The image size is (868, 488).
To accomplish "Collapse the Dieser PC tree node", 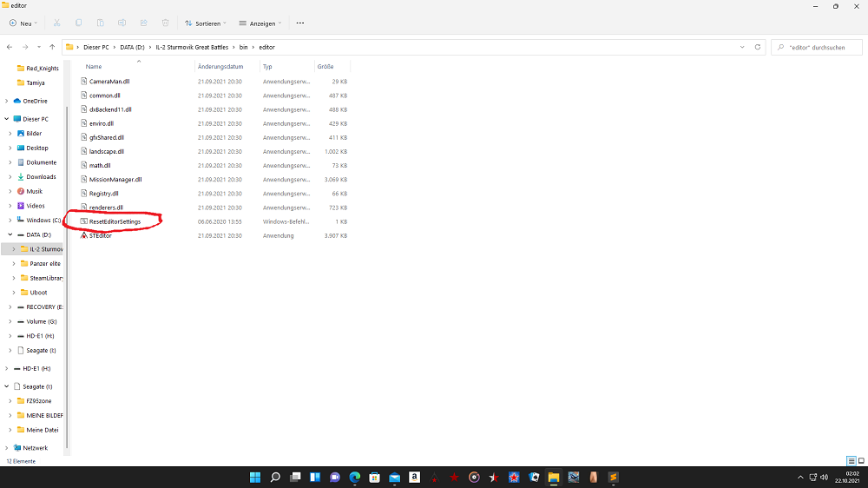I will click(7, 119).
